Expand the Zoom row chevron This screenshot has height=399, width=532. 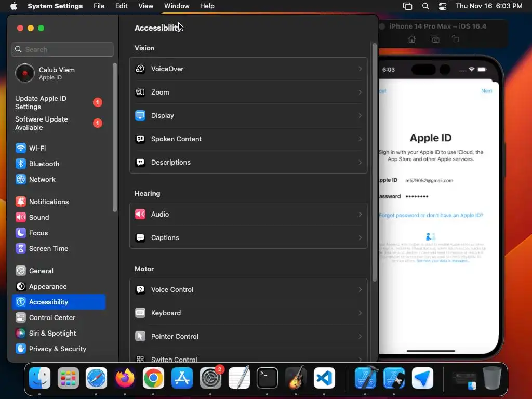pos(360,92)
